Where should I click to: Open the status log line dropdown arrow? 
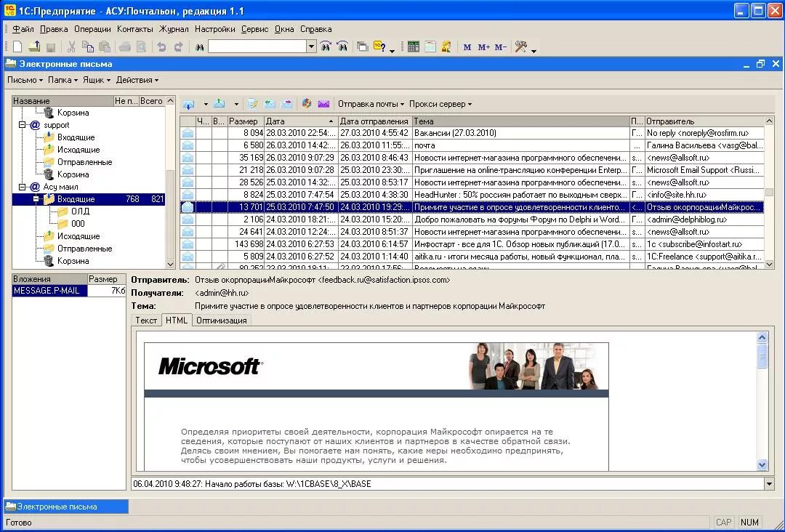tap(770, 484)
